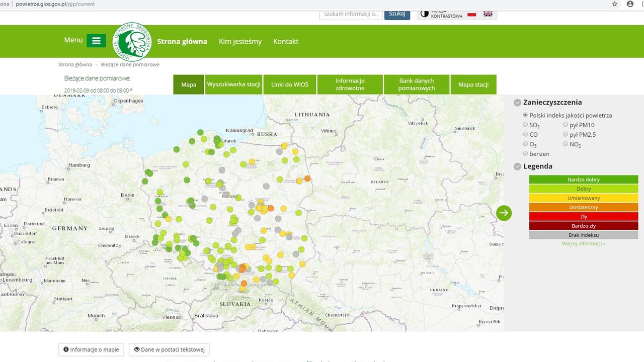The height and width of the screenshot is (362, 644).
Task: Select the NO2 radio button
Action: click(x=566, y=144)
